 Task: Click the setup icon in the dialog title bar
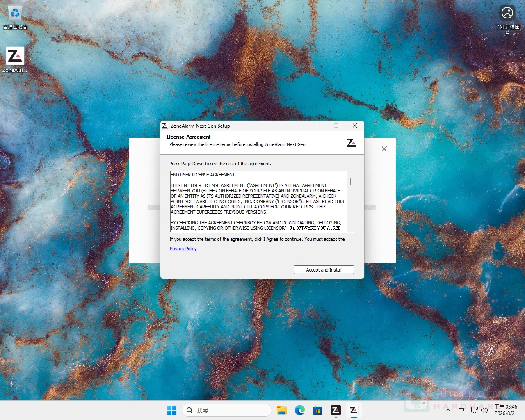165,126
